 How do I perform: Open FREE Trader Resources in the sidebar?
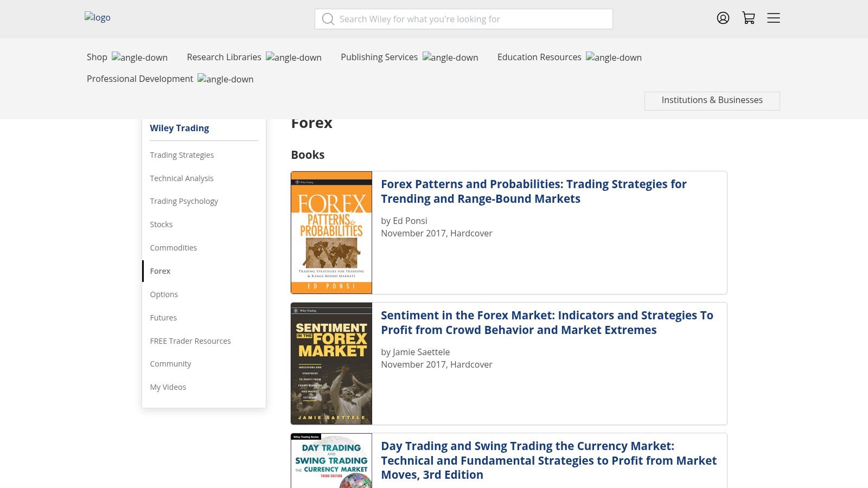(190, 341)
